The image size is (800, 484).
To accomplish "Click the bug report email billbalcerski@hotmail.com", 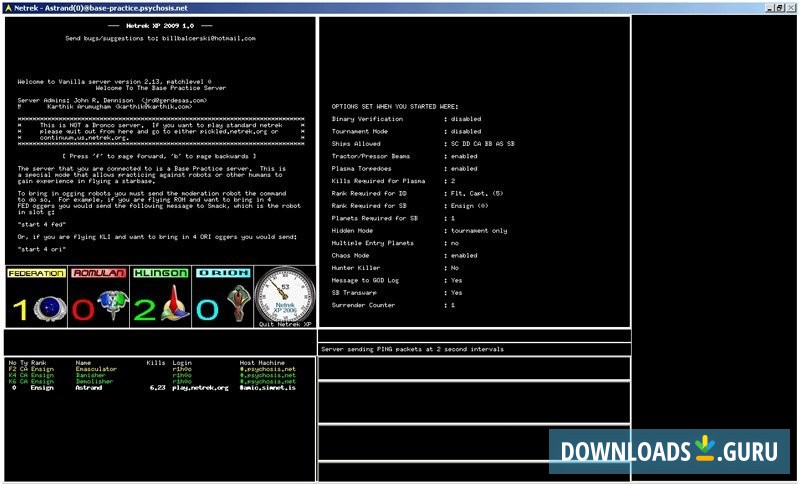I will [209, 38].
